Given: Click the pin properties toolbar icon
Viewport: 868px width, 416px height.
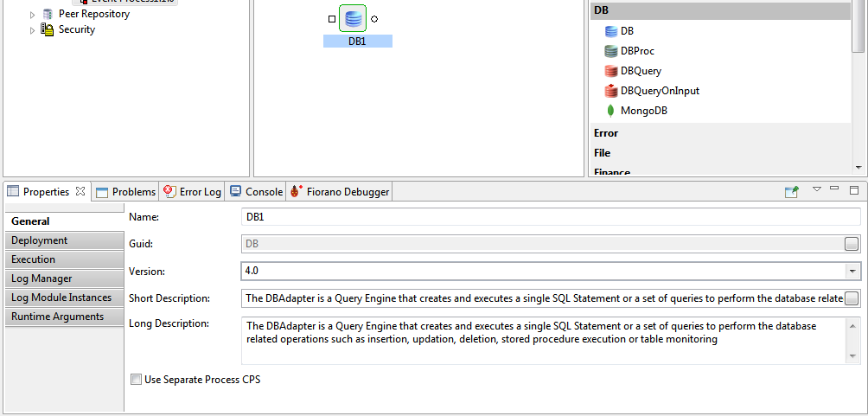Looking at the screenshot, I should point(791,191).
